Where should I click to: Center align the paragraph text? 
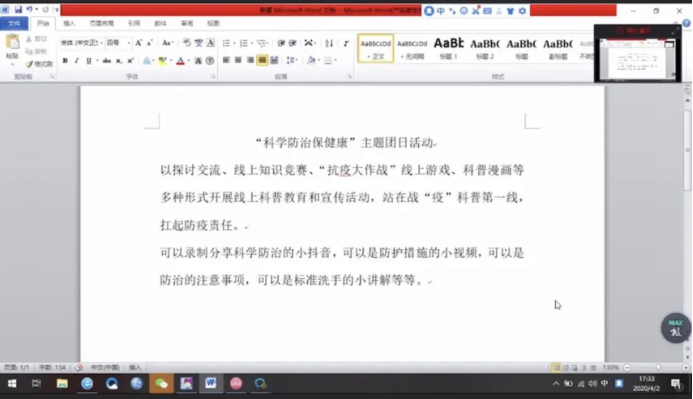(238, 60)
